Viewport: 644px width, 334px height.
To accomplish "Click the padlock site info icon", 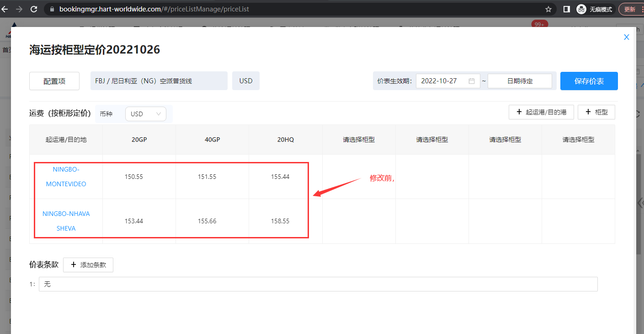I will pos(52,9).
